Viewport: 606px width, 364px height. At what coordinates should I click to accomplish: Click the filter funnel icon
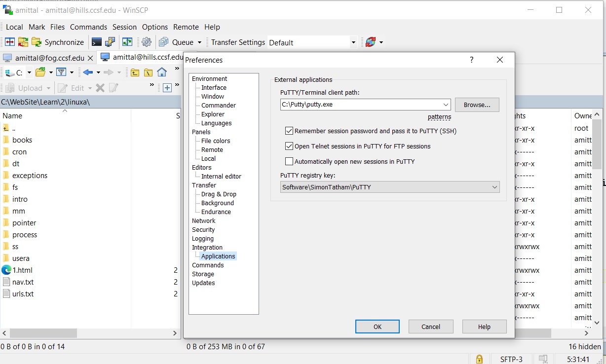pyautogui.click(x=61, y=73)
